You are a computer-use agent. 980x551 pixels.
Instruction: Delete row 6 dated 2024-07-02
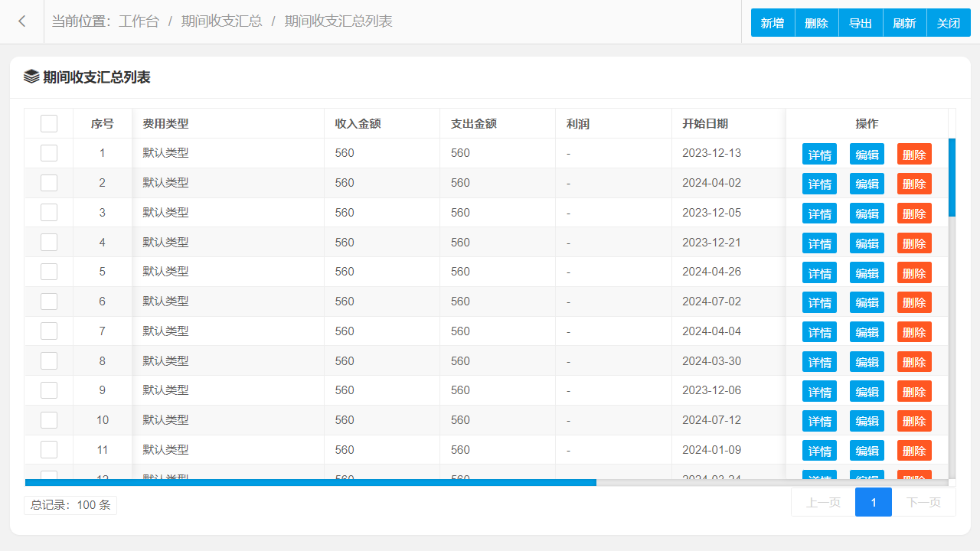(914, 302)
